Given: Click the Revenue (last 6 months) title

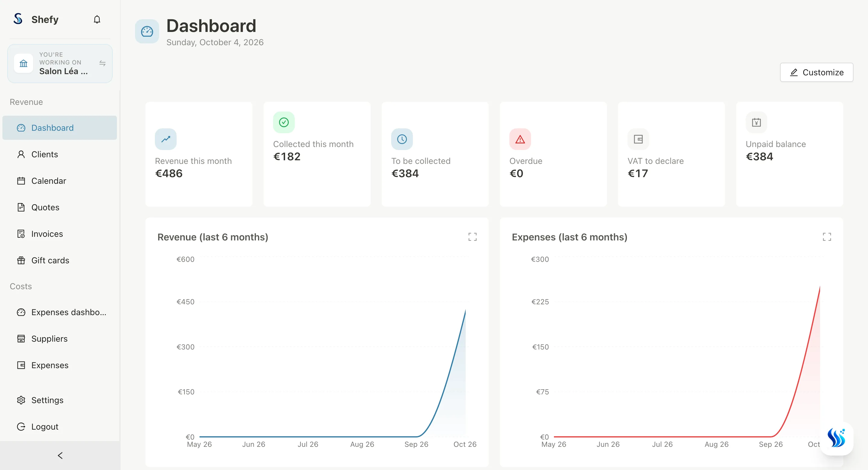Looking at the screenshot, I should coord(213,237).
